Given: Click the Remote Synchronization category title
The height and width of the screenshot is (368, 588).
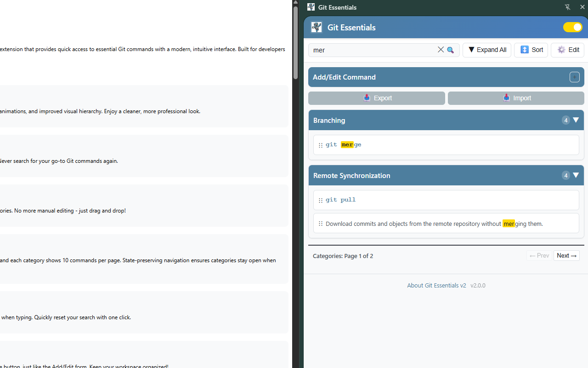Looking at the screenshot, I should click(351, 175).
